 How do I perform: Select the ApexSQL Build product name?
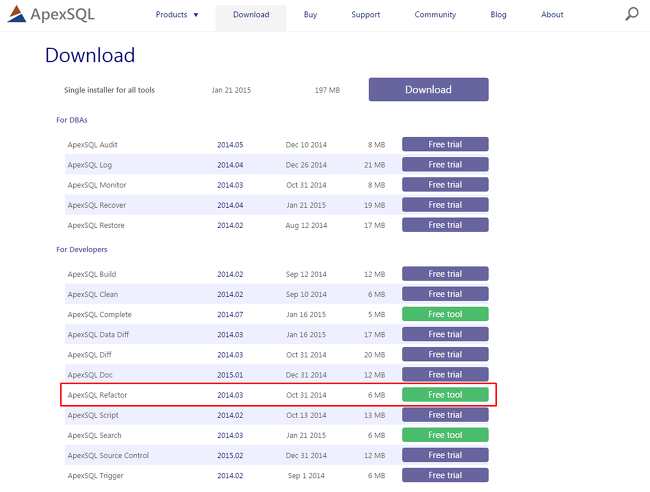92,274
